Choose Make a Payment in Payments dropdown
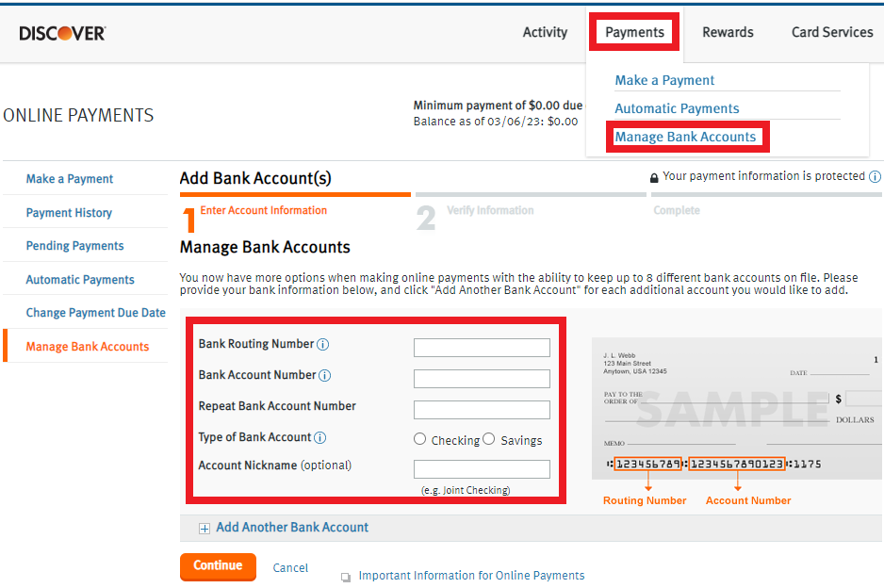The image size is (884, 588). point(664,80)
